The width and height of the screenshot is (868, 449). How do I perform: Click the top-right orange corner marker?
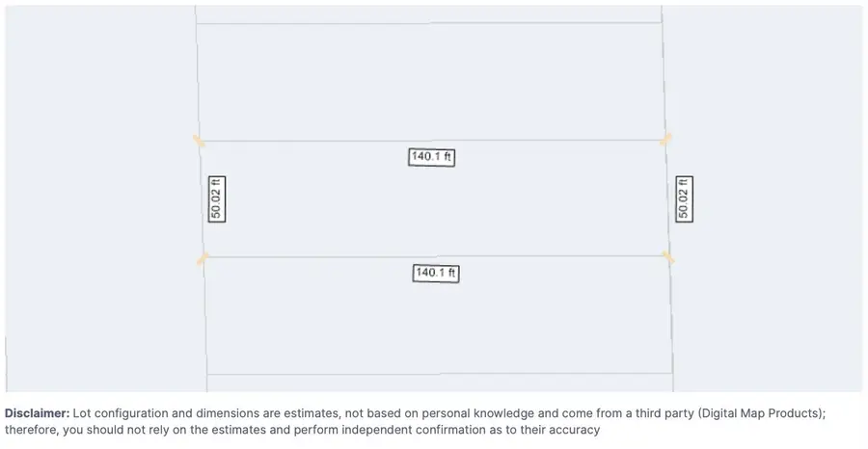pyautogui.click(x=665, y=139)
